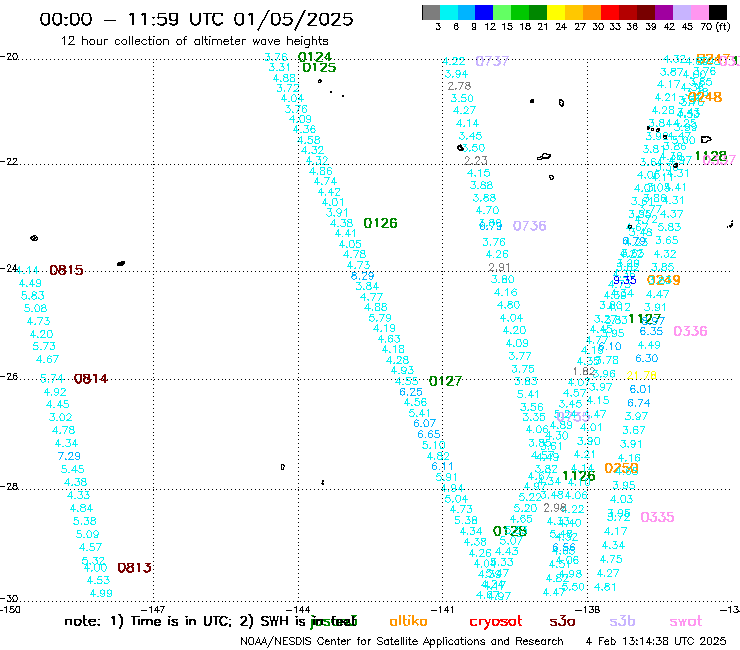This screenshot has height=650, width=740.
Task: Click the gray wave height 1.82
Action: (584, 371)
